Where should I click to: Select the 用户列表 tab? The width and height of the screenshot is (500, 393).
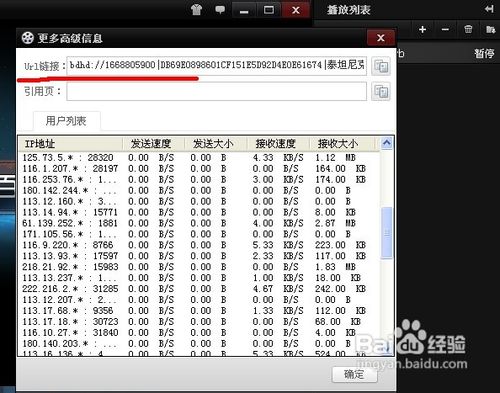[66, 121]
